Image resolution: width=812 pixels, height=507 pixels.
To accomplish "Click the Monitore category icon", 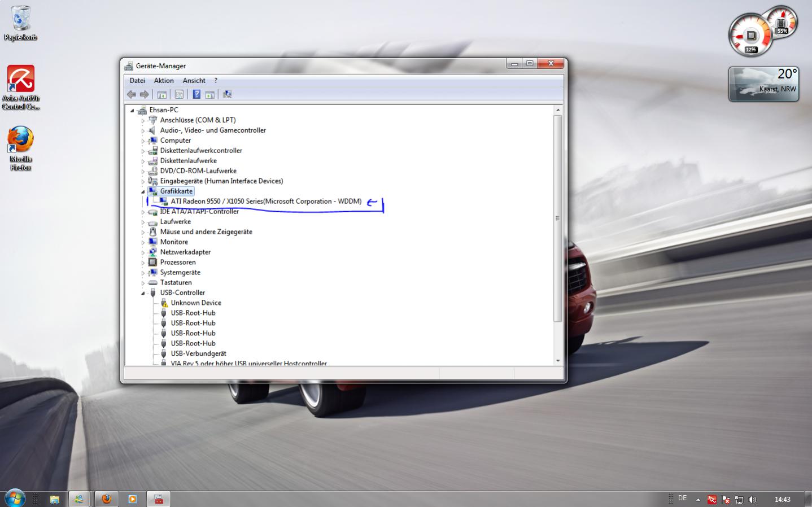I will pyautogui.click(x=152, y=242).
